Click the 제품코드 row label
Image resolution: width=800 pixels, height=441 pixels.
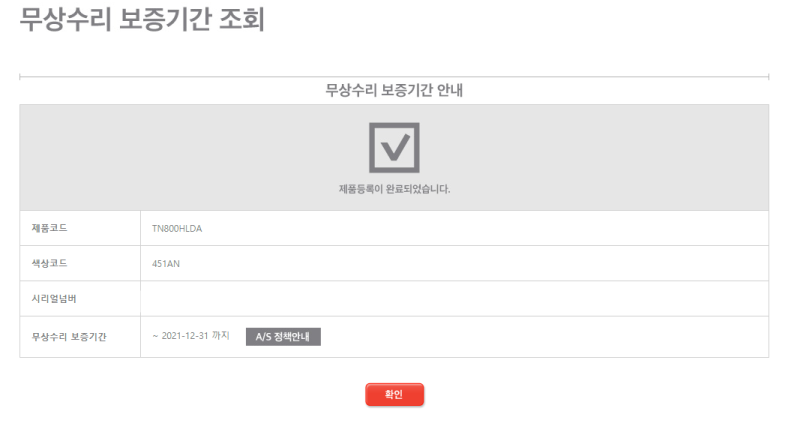49,228
